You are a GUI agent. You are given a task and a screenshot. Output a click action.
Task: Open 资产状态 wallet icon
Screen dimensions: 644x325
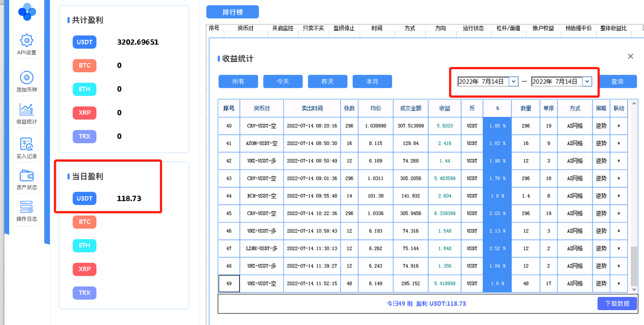pos(26,180)
